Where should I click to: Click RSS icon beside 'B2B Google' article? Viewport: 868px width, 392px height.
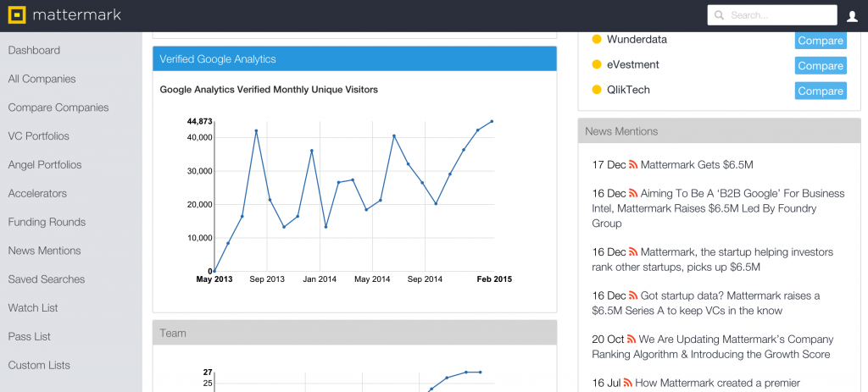(x=633, y=194)
